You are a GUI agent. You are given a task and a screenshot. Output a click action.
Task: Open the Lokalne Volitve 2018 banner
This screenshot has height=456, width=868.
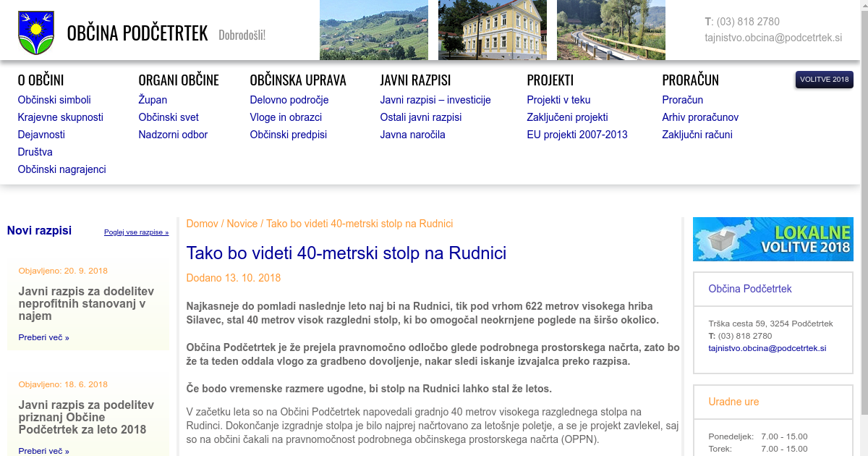[x=773, y=240]
